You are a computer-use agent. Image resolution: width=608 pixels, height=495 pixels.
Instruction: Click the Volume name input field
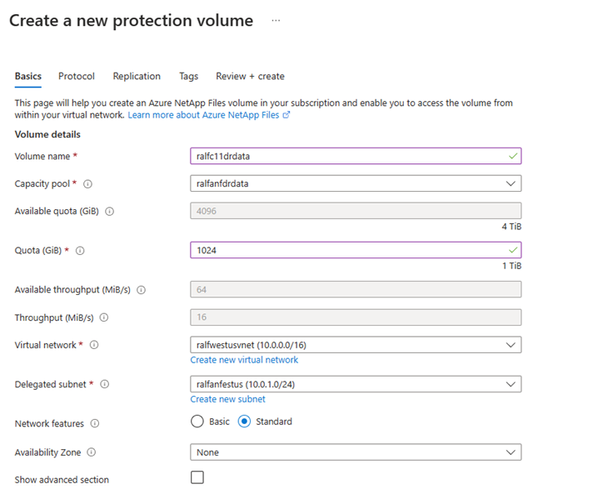pos(355,156)
